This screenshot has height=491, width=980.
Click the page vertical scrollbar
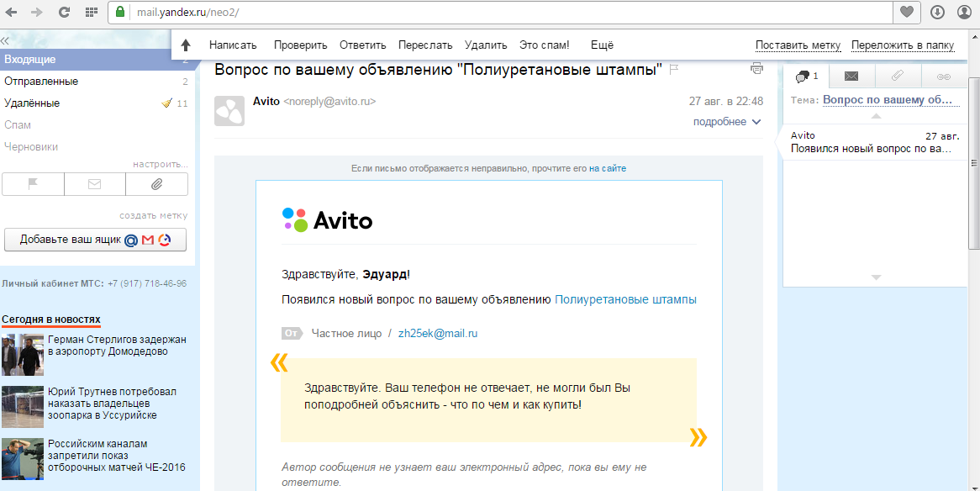[974, 162]
